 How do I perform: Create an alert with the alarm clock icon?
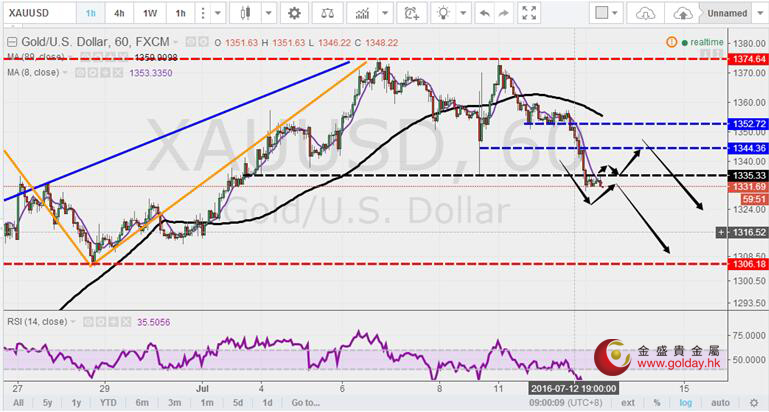[x=411, y=13]
